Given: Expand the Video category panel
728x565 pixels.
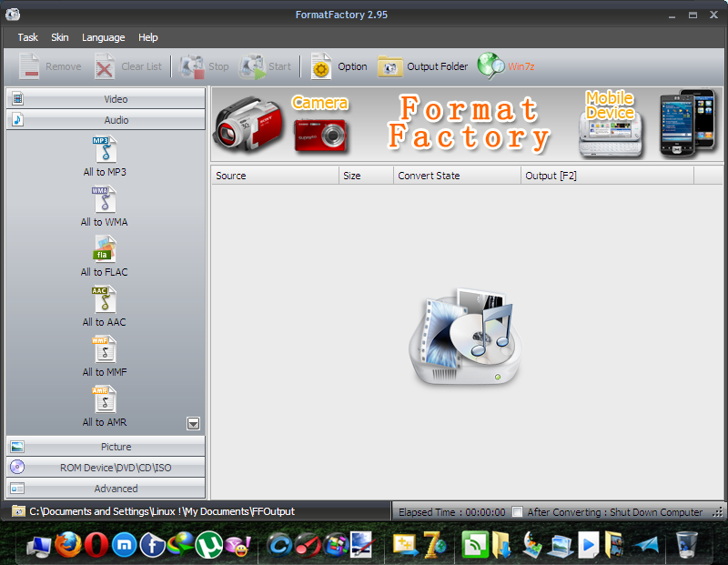Looking at the screenshot, I should (x=106, y=98).
